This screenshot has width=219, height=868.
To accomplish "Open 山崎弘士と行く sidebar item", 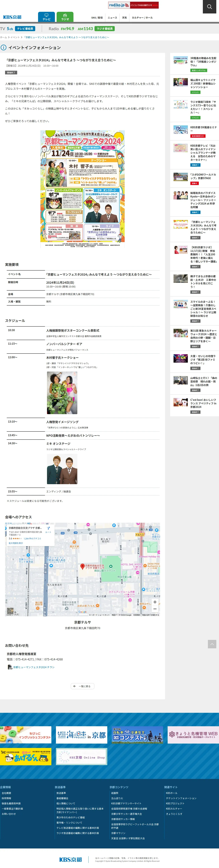I will (195, 384).
